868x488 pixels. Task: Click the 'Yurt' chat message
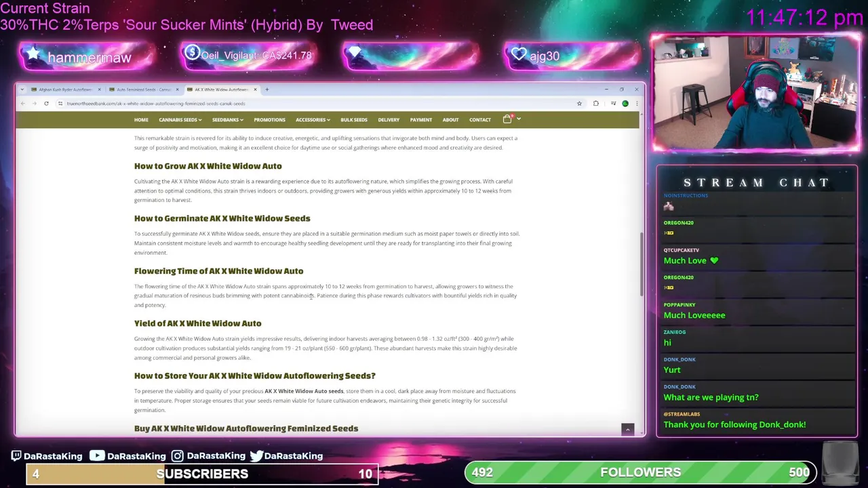point(672,369)
